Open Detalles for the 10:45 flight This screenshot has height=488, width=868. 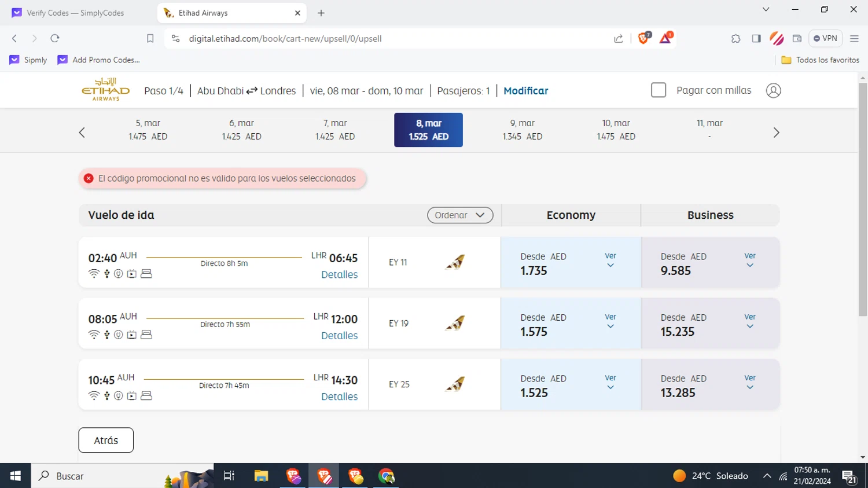(x=339, y=397)
